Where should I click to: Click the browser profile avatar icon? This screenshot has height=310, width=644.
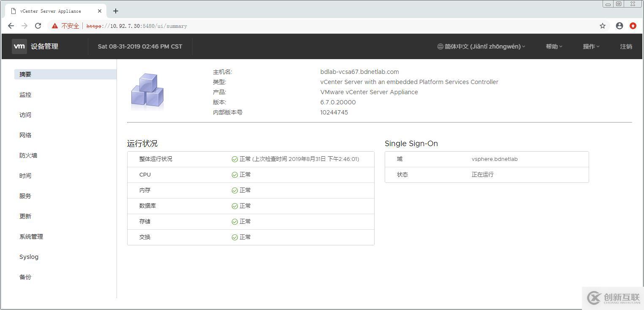point(619,26)
